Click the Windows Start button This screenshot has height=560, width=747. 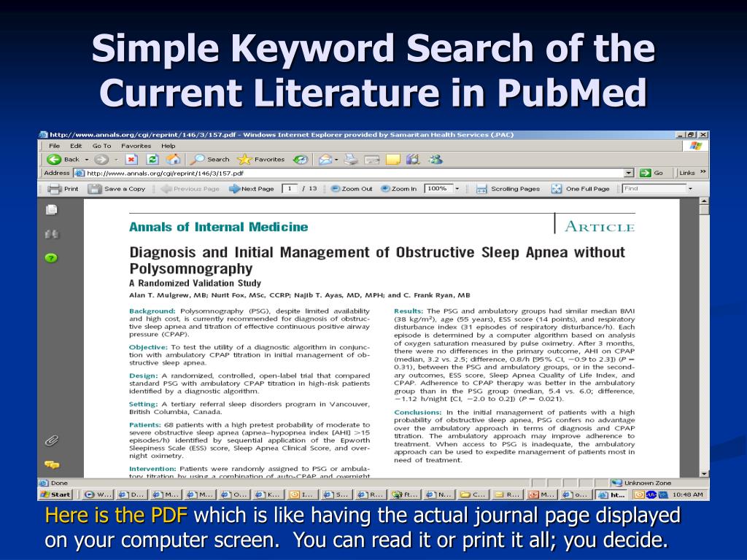[x=56, y=495]
